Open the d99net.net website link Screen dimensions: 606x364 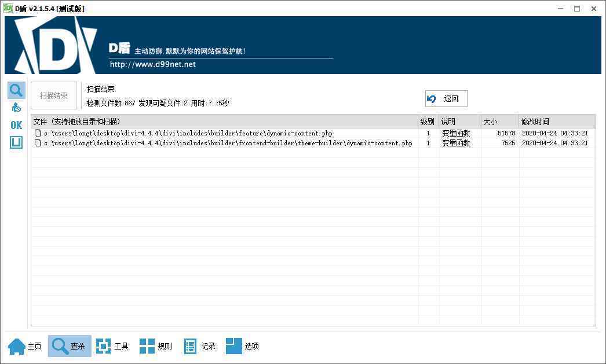click(152, 64)
